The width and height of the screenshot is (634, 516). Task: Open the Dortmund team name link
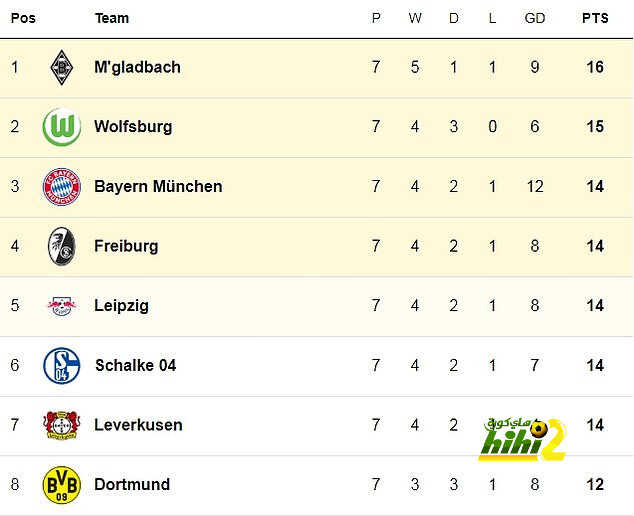click(132, 484)
